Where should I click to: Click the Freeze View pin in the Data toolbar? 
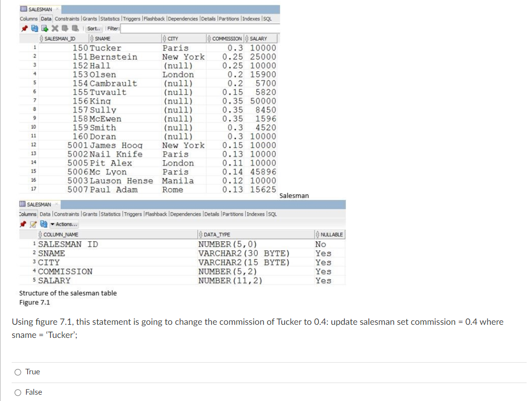coord(25,28)
